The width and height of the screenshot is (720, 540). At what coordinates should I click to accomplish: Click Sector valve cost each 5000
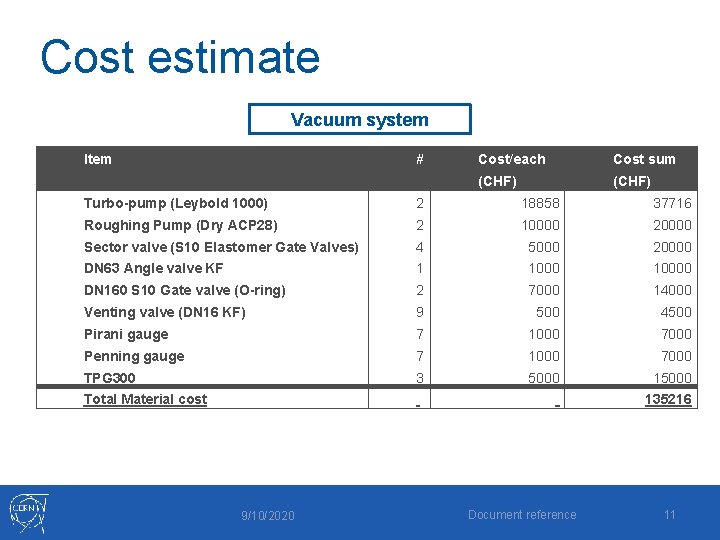[x=544, y=248]
